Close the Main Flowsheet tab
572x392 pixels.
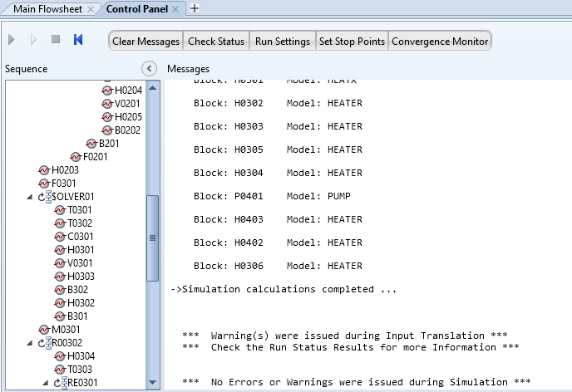coord(91,8)
